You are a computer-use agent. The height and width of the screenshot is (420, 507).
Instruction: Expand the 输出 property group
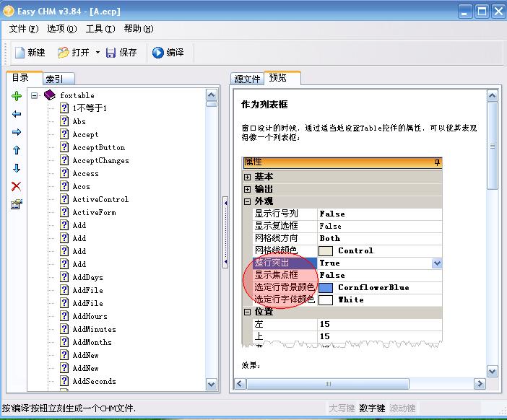[247, 189]
